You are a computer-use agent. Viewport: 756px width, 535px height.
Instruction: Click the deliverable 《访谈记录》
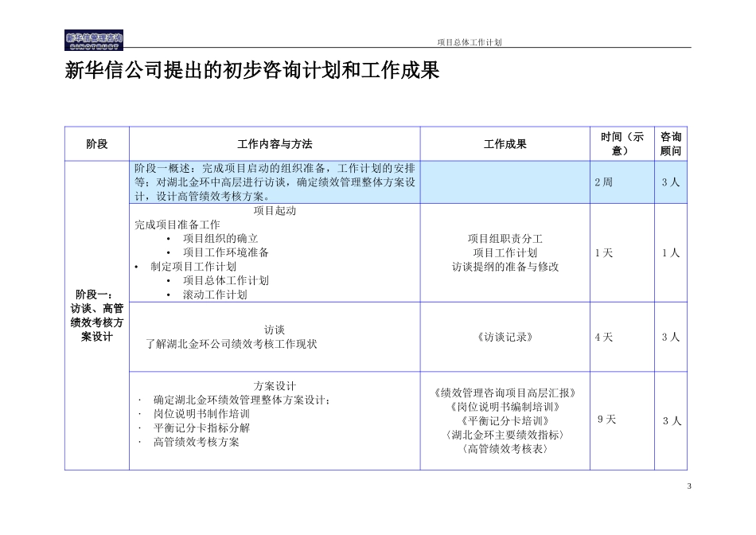[505, 338]
